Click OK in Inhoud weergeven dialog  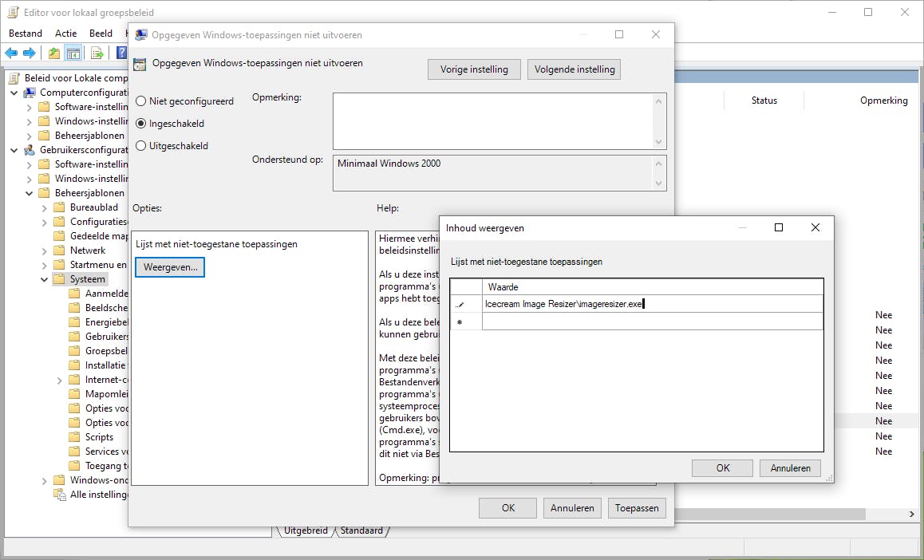click(722, 468)
